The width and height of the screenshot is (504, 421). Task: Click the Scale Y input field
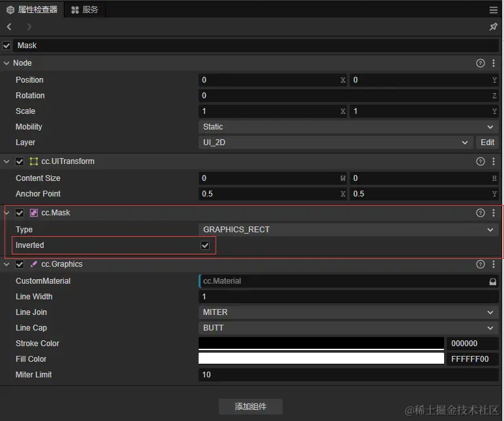tap(424, 111)
